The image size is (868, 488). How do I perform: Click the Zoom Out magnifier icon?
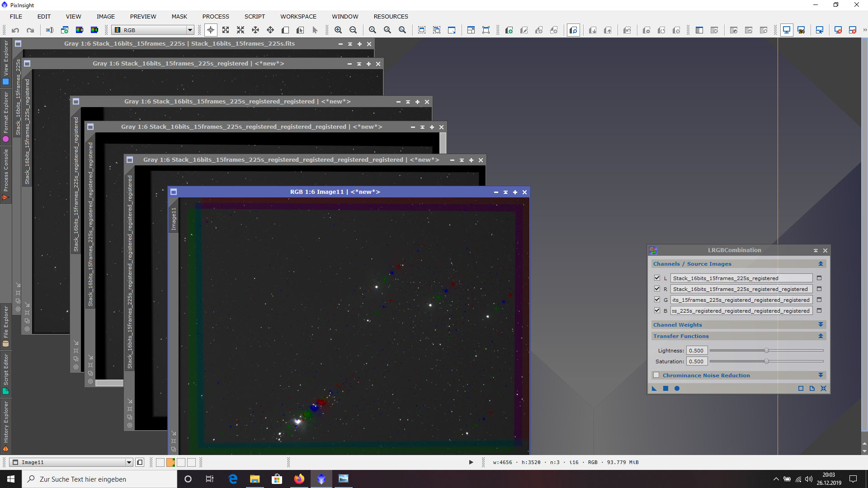[353, 30]
